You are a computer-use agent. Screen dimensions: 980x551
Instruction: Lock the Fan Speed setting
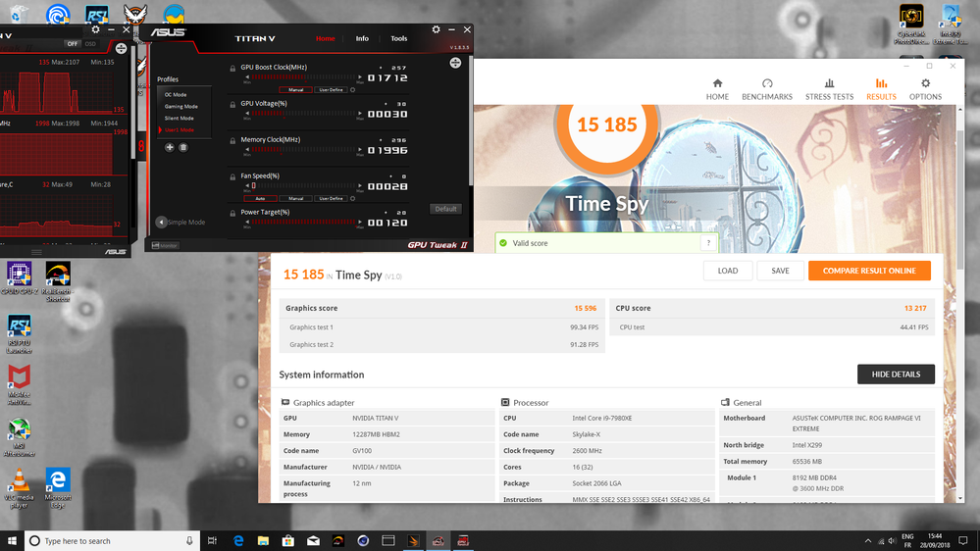[x=232, y=176]
